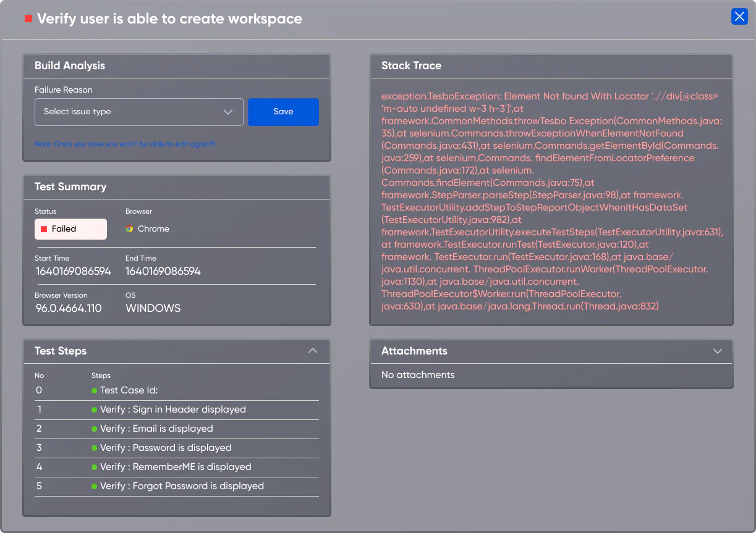Click the Test Summary panel header
756x533 pixels.
pos(177,187)
